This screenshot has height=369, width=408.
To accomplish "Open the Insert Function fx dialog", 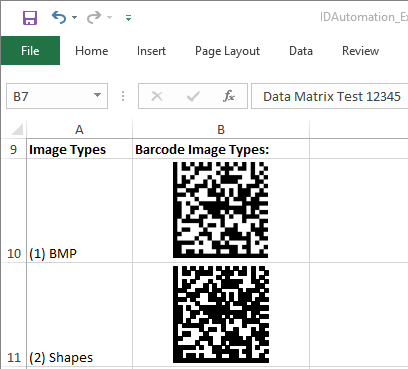I will [229, 96].
